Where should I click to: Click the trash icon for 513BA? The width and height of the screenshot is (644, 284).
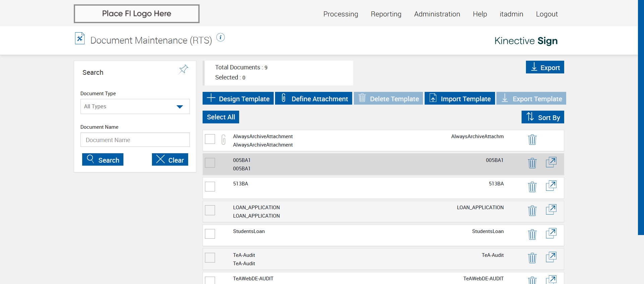pos(532,187)
